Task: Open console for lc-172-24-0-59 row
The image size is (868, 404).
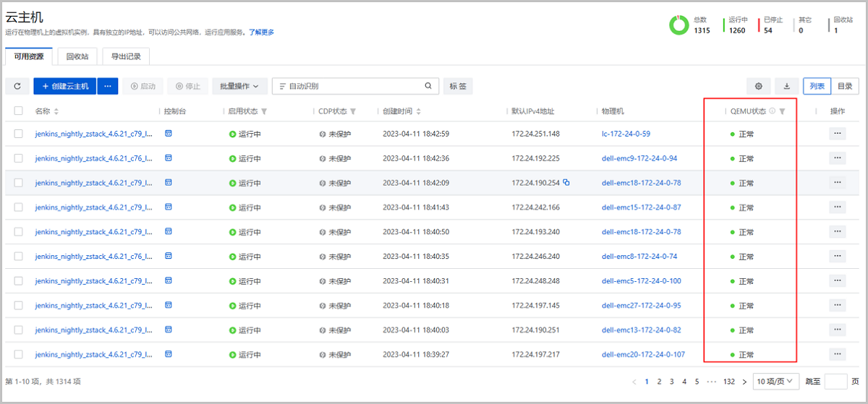Action: 169,134
